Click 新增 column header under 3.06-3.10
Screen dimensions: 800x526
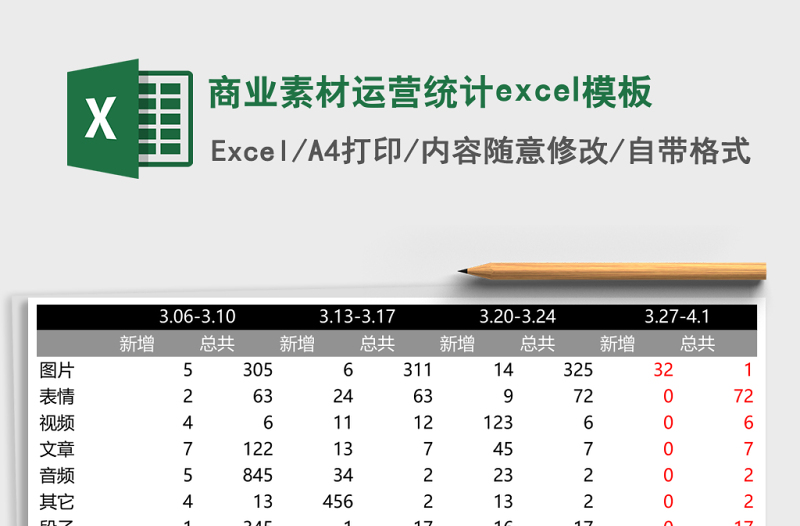tap(137, 344)
